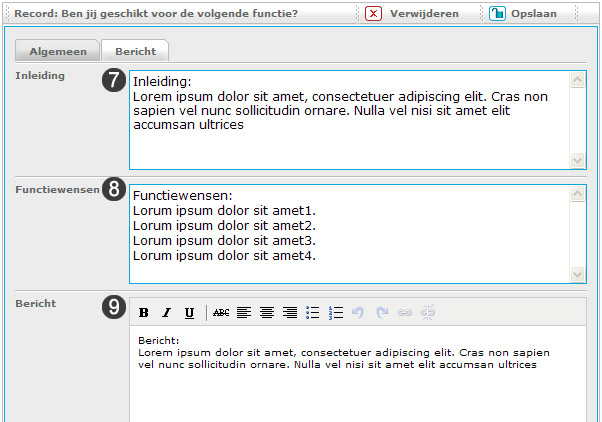Click the redo arrow in editor toolbar
The image size is (602, 422).
(382, 313)
